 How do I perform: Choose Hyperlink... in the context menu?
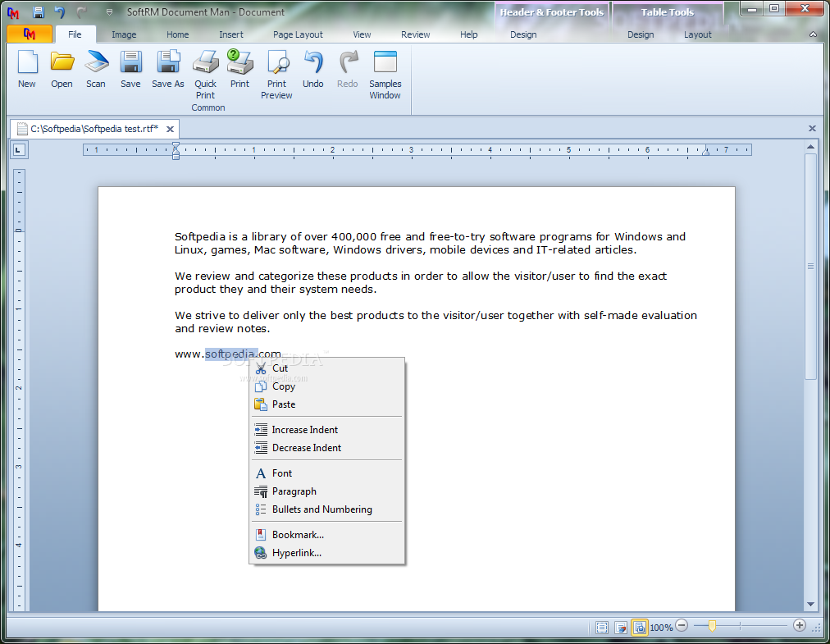click(x=326, y=552)
